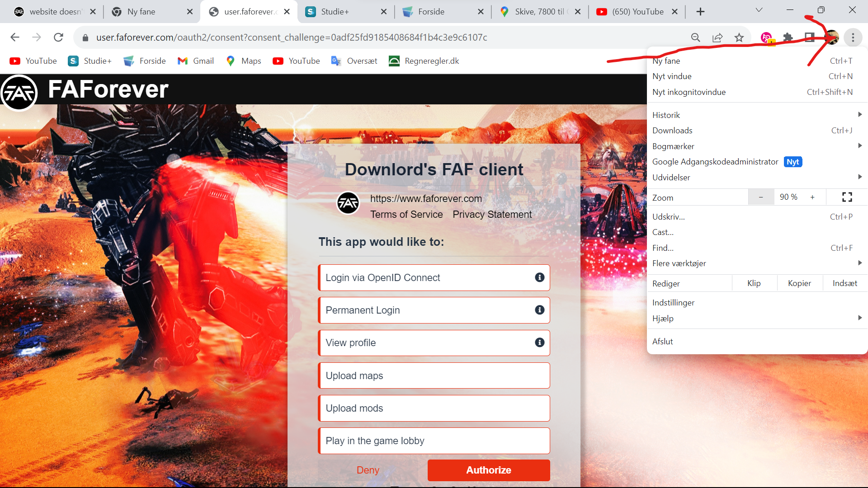Click Kopier in the Rediger row
Viewport: 868px width, 488px height.
point(799,283)
